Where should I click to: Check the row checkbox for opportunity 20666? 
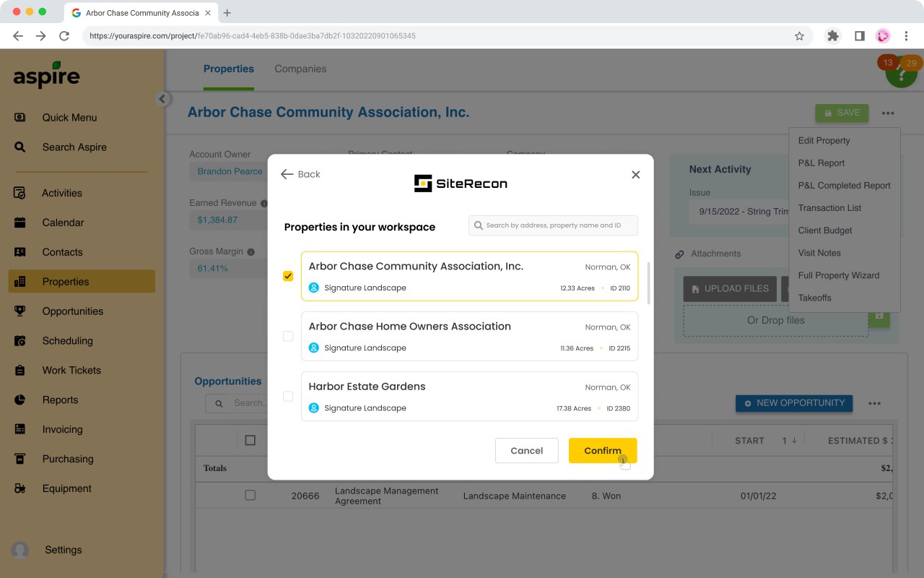click(250, 496)
